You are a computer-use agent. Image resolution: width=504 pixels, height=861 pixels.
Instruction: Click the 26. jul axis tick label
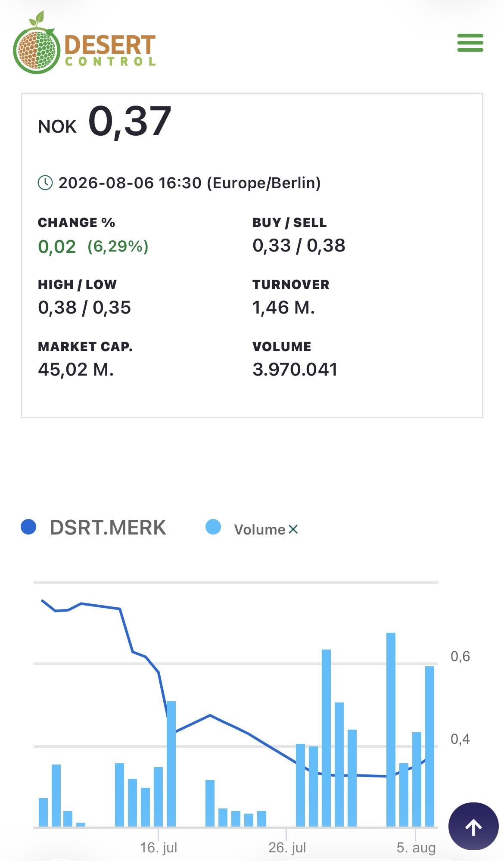287,848
